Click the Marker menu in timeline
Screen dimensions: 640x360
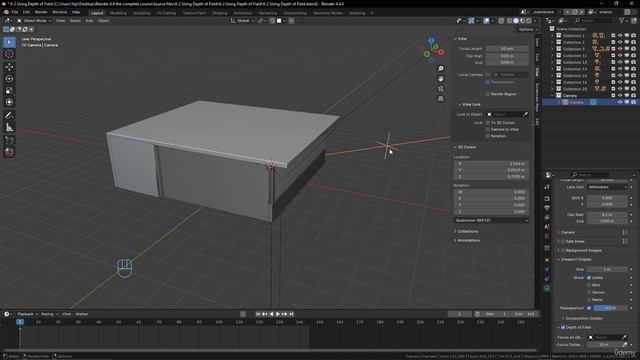pos(82,314)
